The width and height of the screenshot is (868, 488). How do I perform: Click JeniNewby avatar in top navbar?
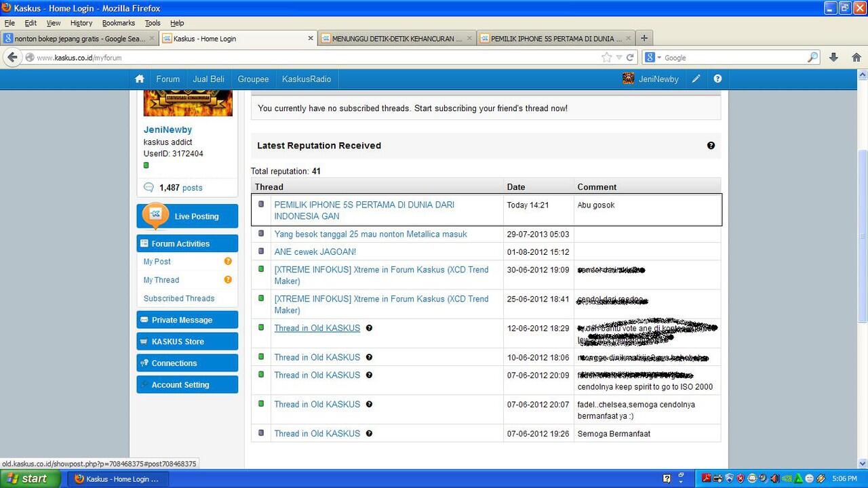coord(629,79)
